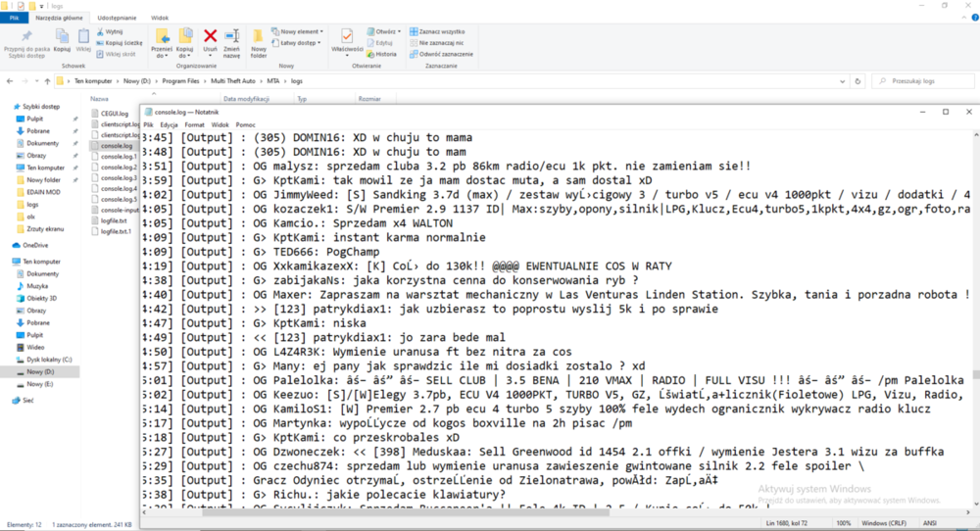The width and height of the screenshot is (980, 531).
Task: Open the Otwórz dropdown in ribbon
Action: point(384,31)
